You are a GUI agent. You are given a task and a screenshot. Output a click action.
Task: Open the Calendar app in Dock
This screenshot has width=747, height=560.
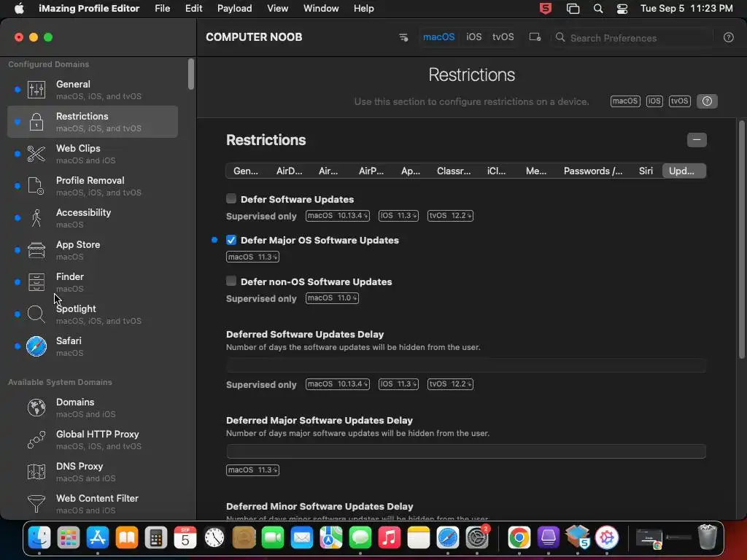pos(185,537)
